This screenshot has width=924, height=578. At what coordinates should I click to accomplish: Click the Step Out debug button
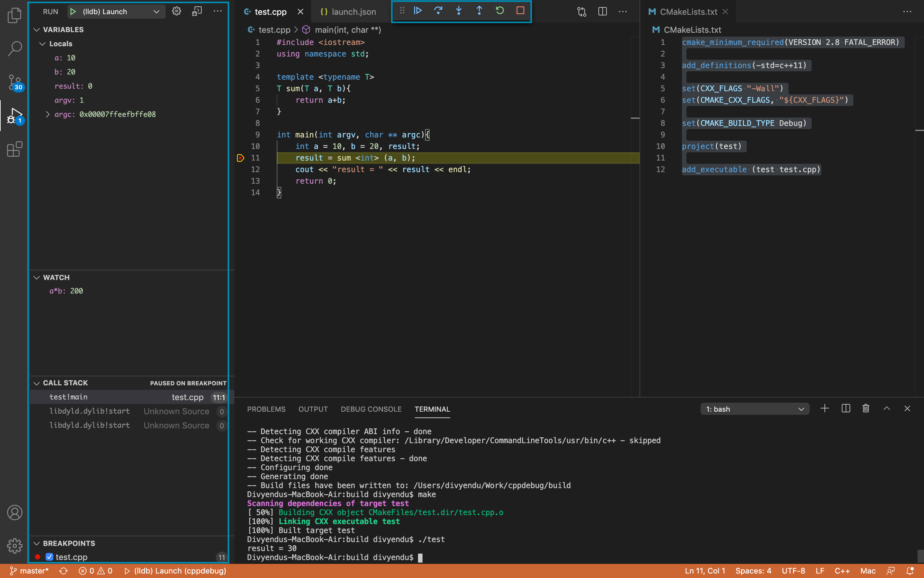[x=479, y=11]
